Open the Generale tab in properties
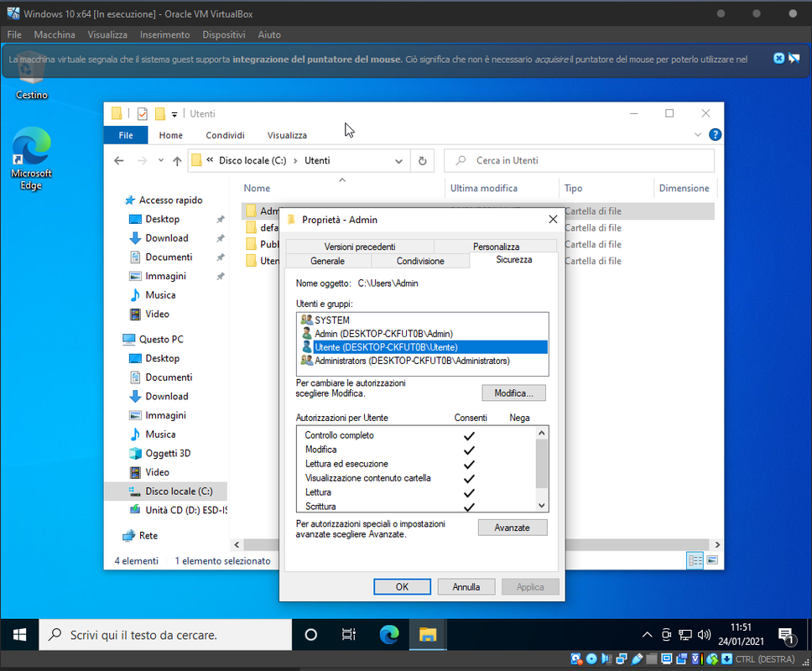Viewport: 812px width, 671px height. [x=327, y=261]
